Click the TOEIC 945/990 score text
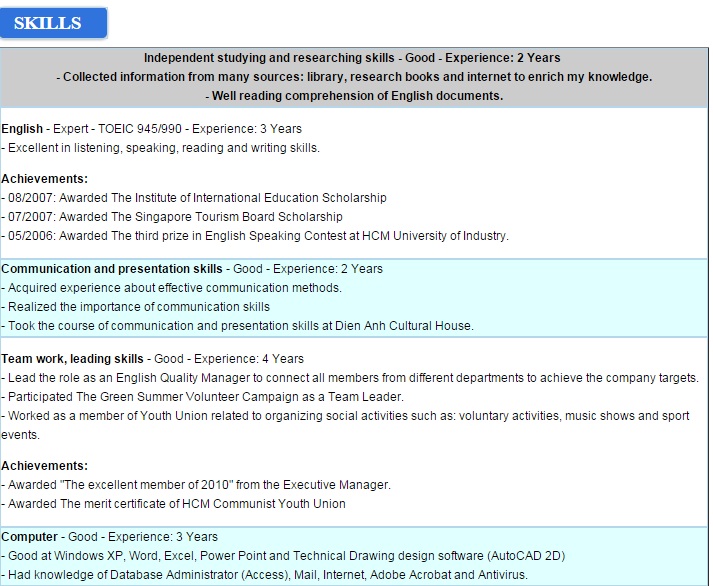 pos(140,129)
